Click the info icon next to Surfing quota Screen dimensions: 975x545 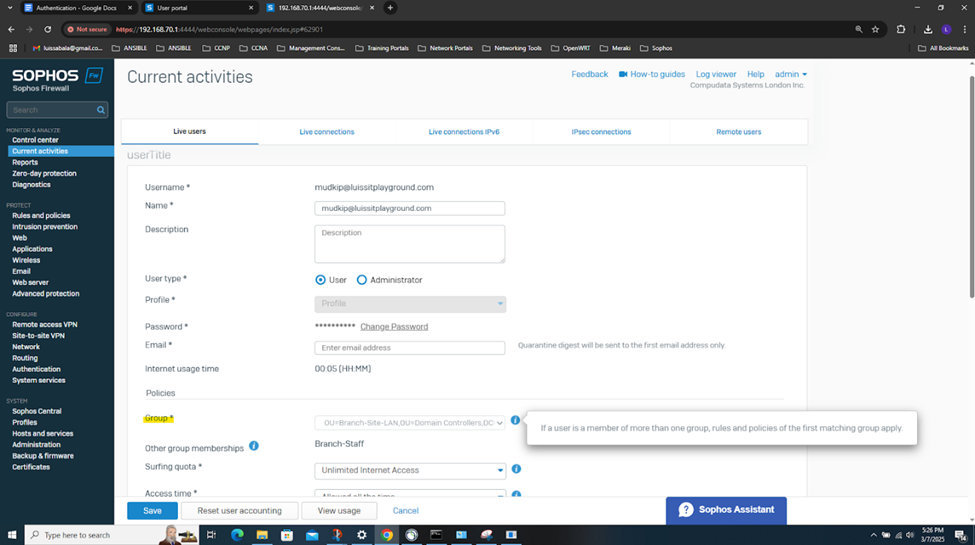(x=516, y=469)
